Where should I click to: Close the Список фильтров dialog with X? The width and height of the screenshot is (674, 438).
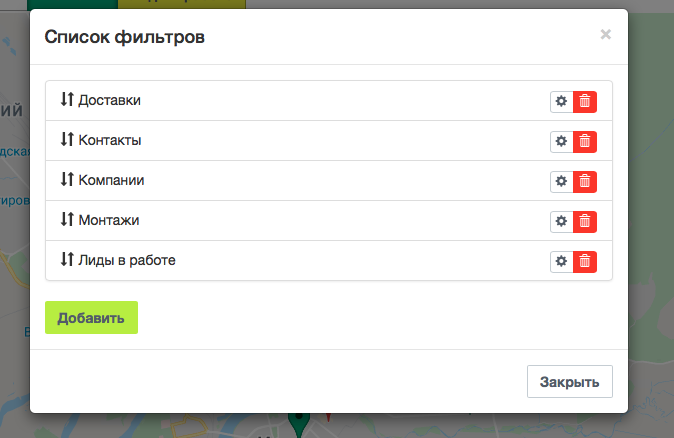(605, 35)
